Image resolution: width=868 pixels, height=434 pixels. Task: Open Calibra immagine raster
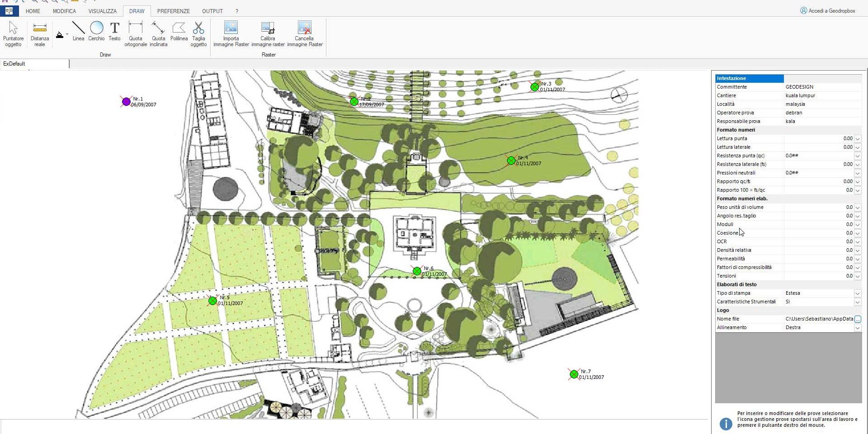click(268, 34)
